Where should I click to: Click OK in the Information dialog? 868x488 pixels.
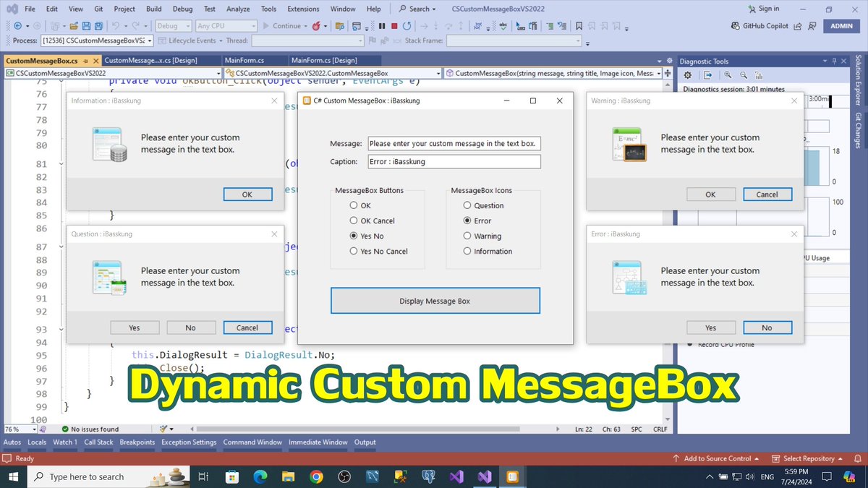(247, 194)
